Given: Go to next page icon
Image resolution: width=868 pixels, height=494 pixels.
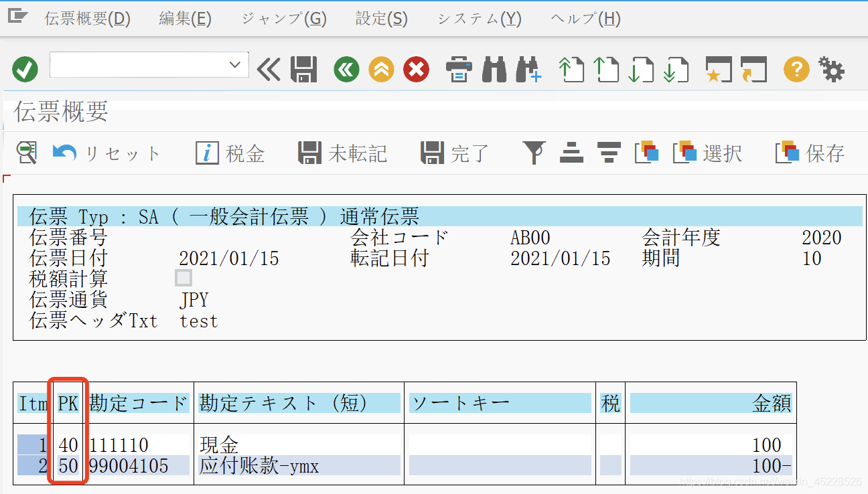Looking at the screenshot, I should point(641,70).
